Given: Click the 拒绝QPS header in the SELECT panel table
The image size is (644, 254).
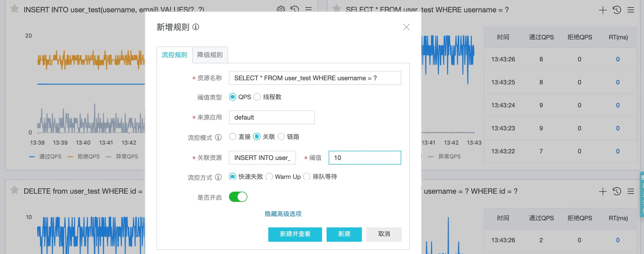Looking at the screenshot, I should coord(580,37).
